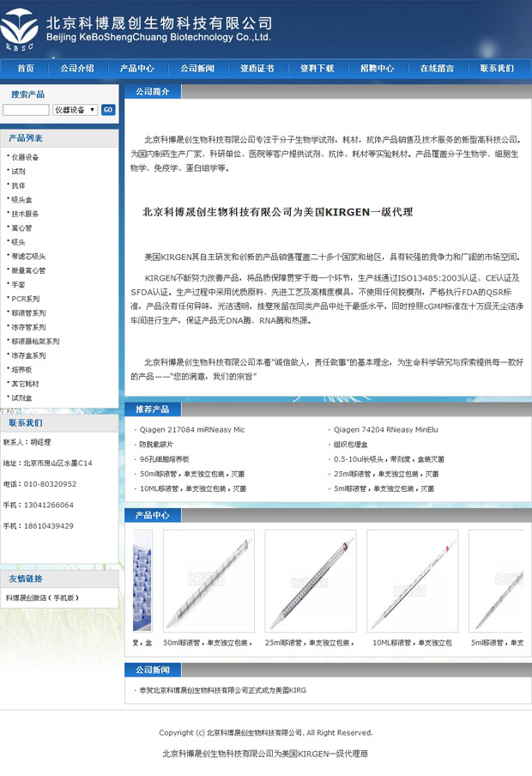Go to 公司介绍 in navigation bar

click(x=77, y=69)
